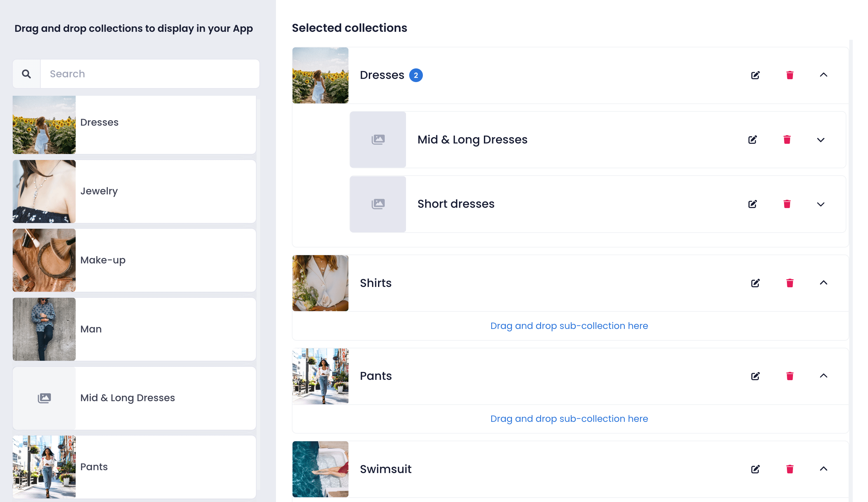The width and height of the screenshot is (868, 502).
Task: Collapse the Dresses collection
Action: tap(823, 75)
